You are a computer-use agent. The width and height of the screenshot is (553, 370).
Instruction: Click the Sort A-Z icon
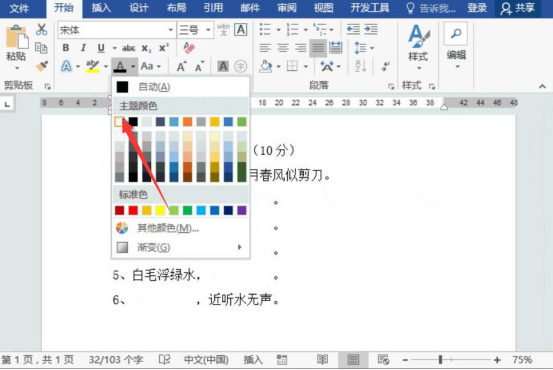click(360, 66)
